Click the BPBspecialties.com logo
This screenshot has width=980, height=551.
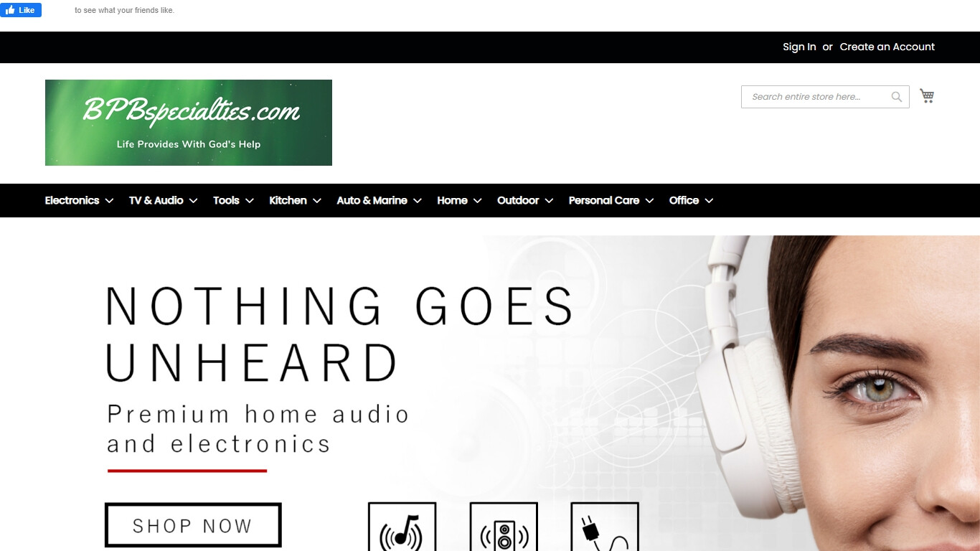coord(189,123)
